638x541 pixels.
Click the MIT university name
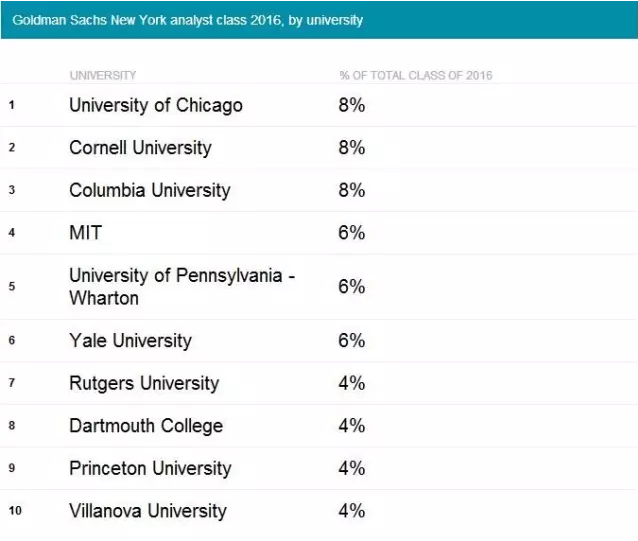tap(86, 233)
